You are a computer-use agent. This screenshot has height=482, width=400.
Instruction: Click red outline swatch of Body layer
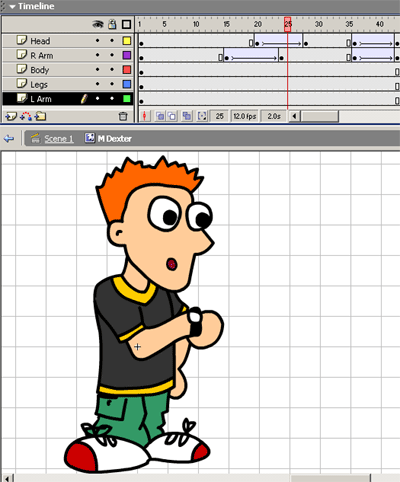pos(127,70)
